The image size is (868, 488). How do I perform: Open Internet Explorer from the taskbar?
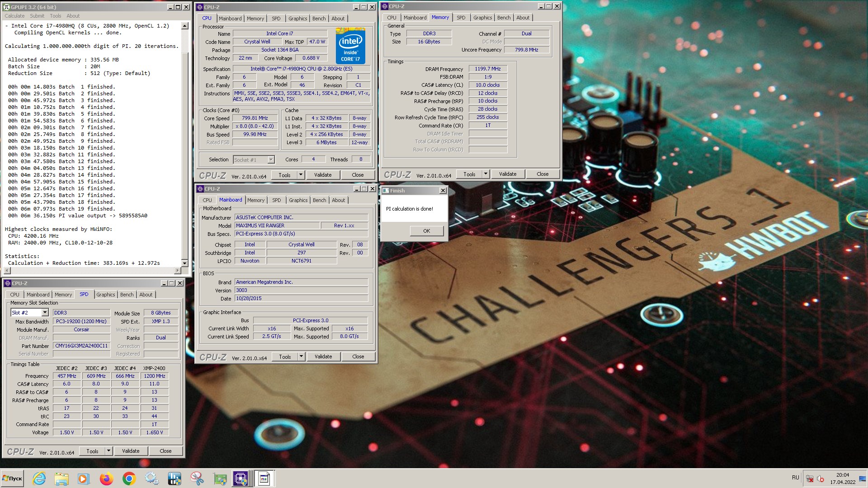[x=39, y=479]
